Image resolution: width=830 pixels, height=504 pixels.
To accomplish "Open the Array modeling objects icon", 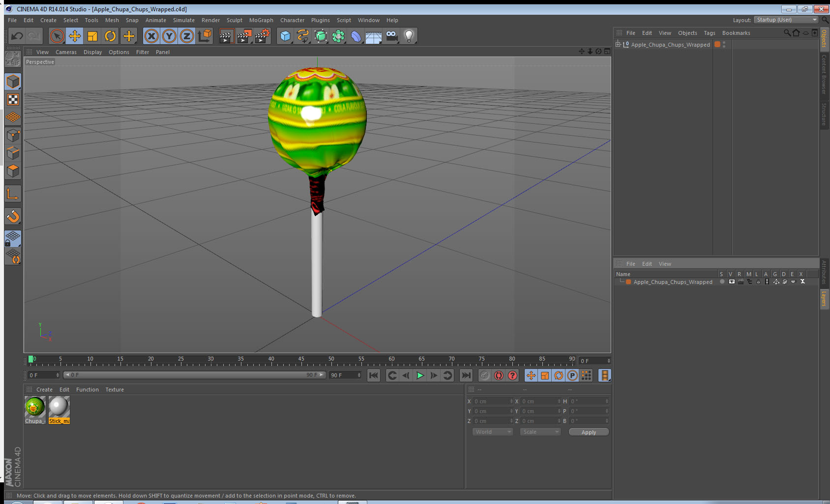I will tap(338, 36).
